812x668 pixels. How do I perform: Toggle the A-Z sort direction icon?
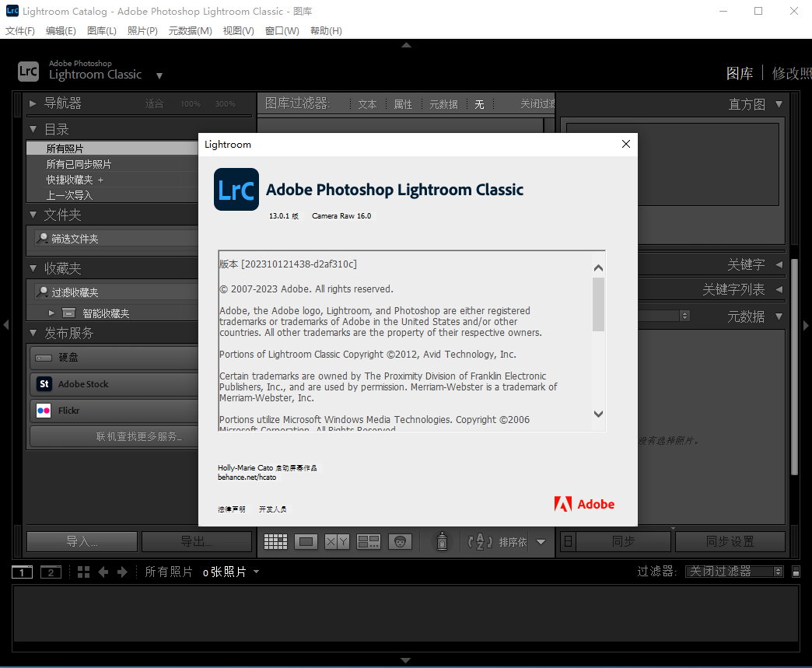(x=480, y=542)
